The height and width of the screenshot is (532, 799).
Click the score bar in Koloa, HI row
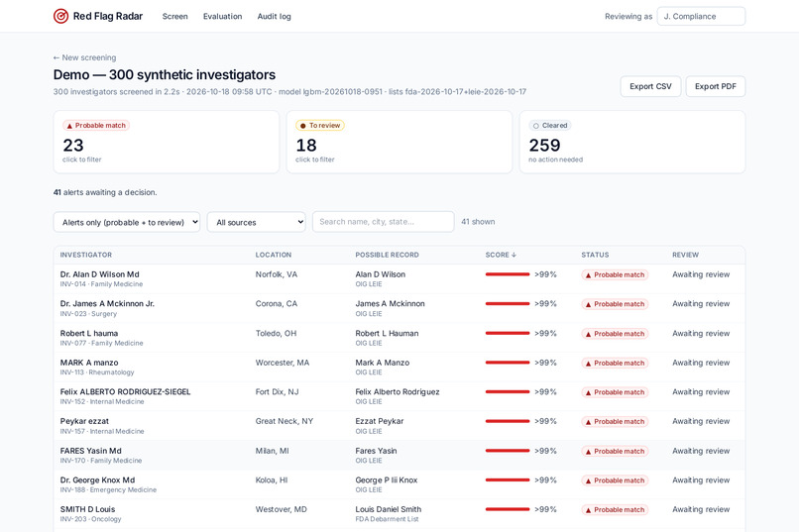[508, 479]
